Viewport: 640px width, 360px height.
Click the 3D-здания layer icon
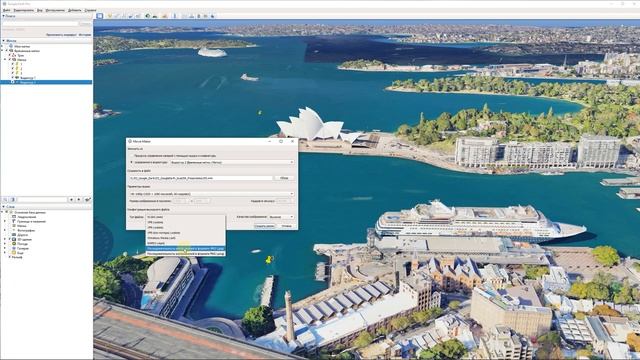[x=14, y=240]
